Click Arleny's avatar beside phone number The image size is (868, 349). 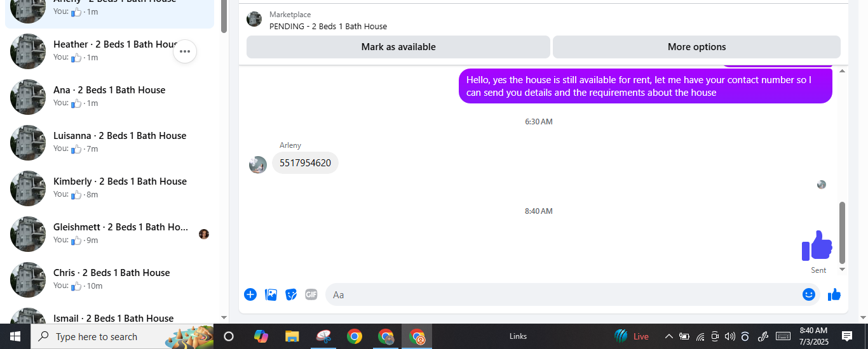click(258, 165)
